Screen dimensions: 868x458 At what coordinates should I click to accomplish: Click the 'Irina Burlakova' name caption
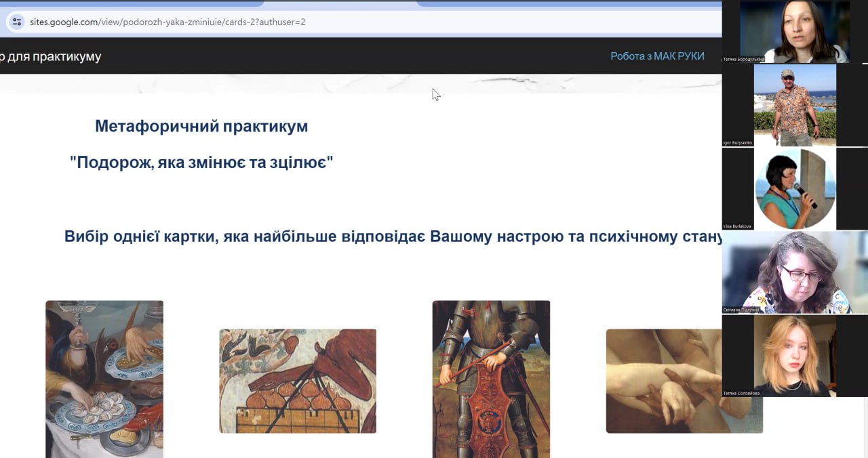tap(738, 226)
